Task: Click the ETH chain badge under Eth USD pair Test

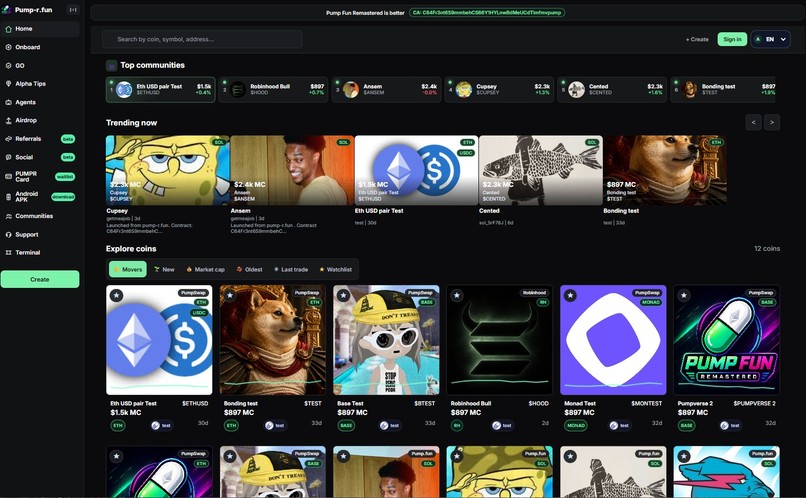Action: (118, 426)
